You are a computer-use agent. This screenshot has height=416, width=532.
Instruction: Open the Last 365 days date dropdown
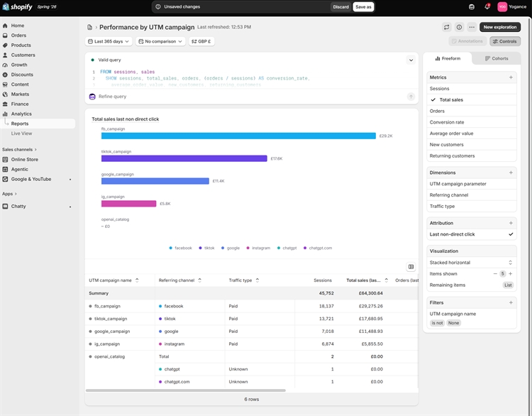click(x=109, y=41)
